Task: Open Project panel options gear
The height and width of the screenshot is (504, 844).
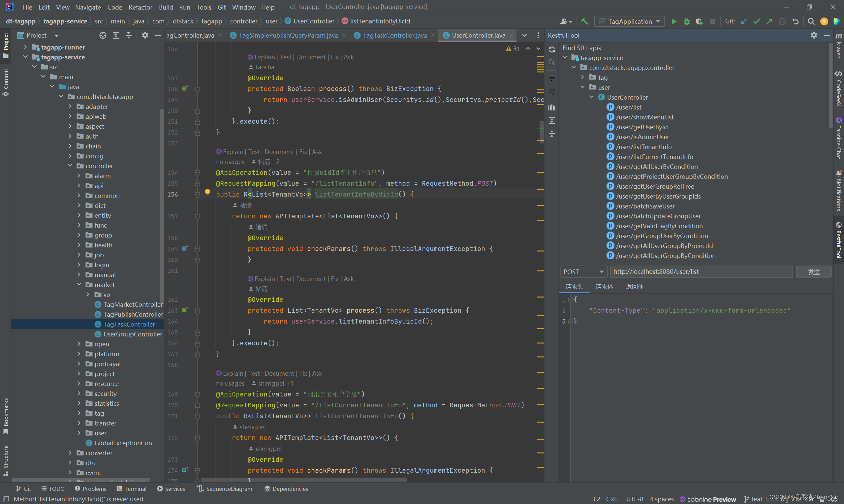Action: click(x=145, y=35)
